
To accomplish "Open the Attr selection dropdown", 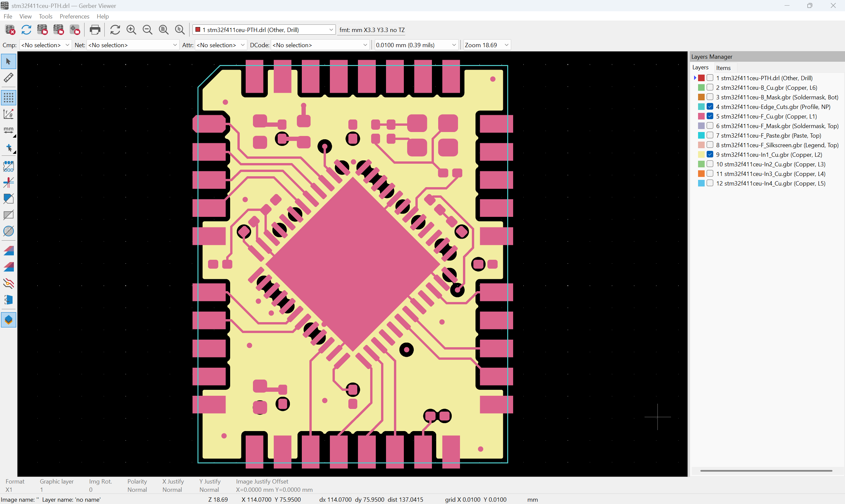I will [x=221, y=45].
